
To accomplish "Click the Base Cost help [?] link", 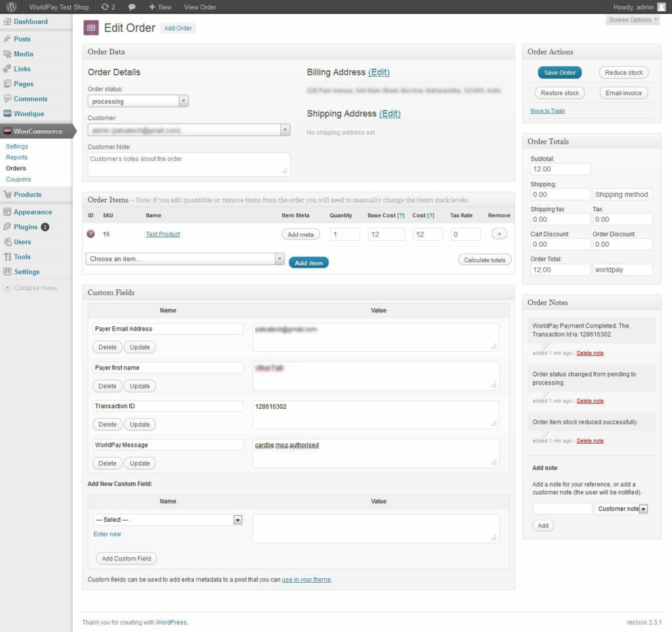I will (x=401, y=215).
